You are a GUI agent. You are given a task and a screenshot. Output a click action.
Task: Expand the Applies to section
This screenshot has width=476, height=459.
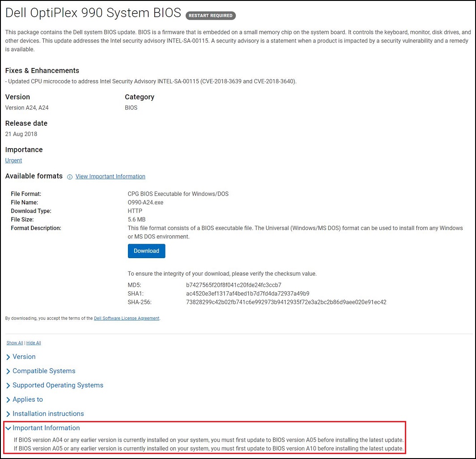coord(25,399)
